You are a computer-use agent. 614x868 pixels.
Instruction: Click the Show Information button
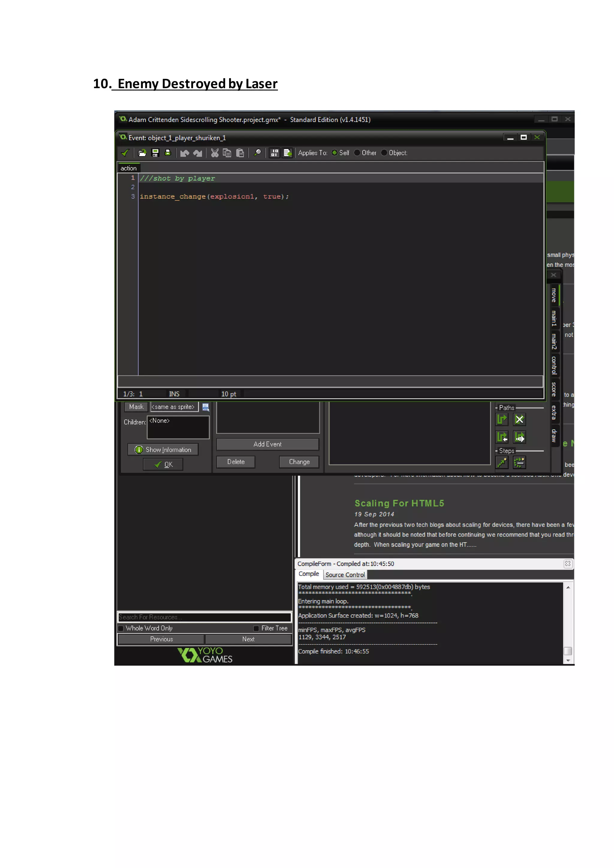coord(163,450)
